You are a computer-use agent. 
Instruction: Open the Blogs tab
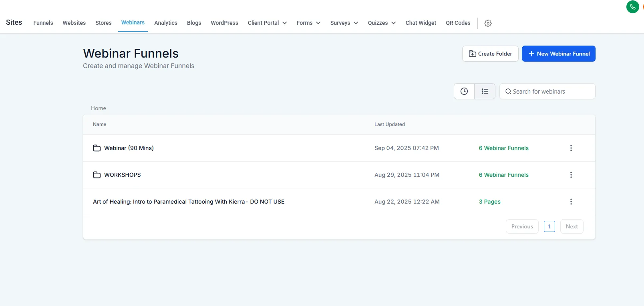pyautogui.click(x=194, y=23)
